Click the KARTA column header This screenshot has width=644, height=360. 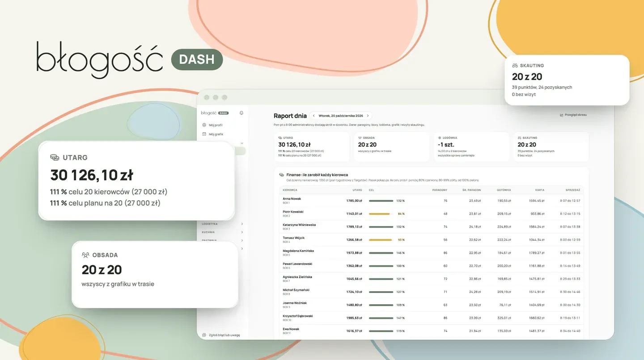pos(540,190)
